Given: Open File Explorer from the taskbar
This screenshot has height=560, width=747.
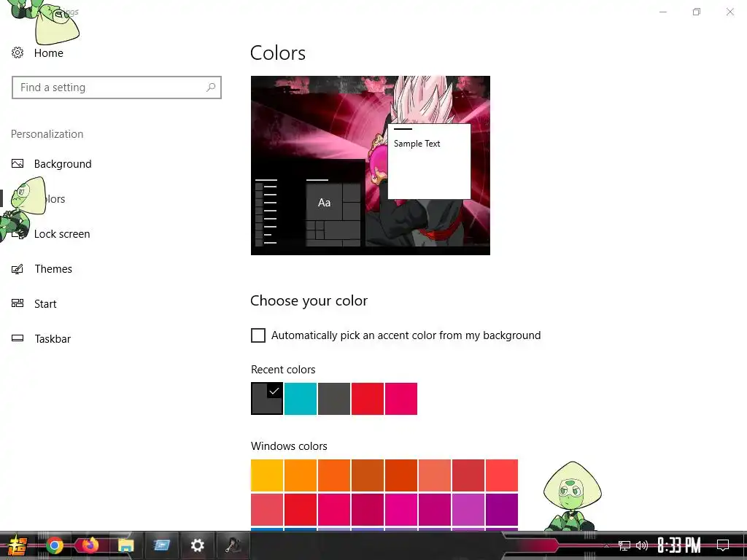Looking at the screenshot, I should (125, 545).
